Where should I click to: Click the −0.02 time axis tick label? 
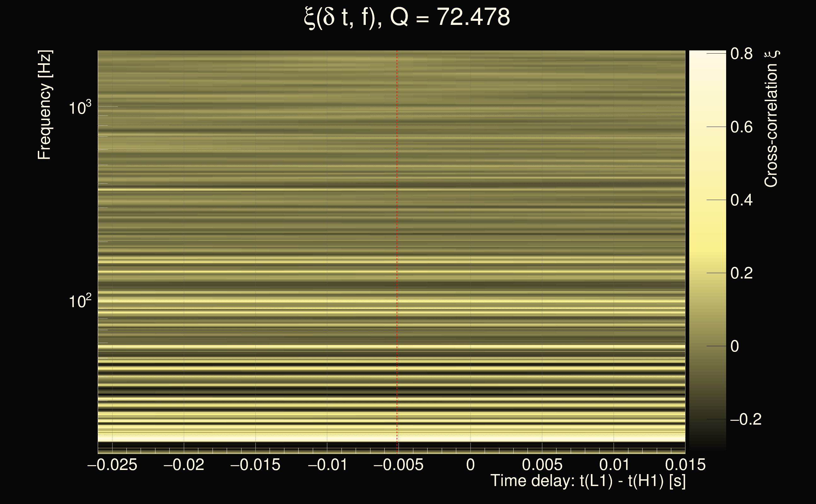(x=184, y=465)
